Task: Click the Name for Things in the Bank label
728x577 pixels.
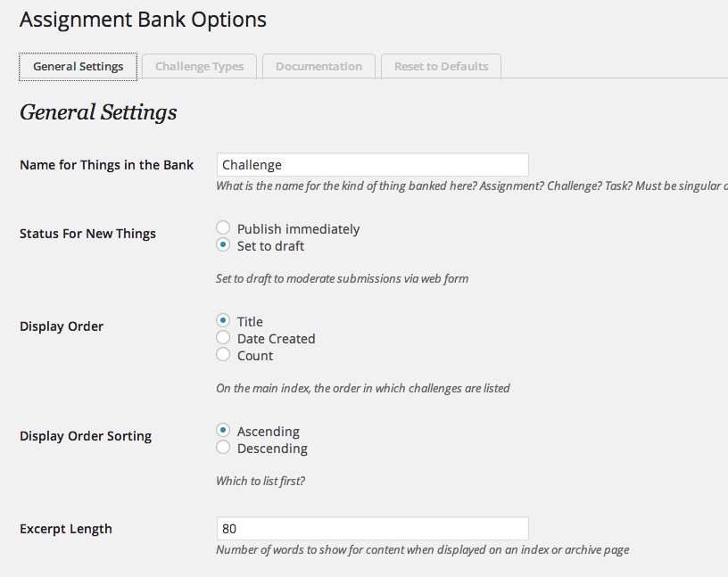Action: (x=105, y=164)
